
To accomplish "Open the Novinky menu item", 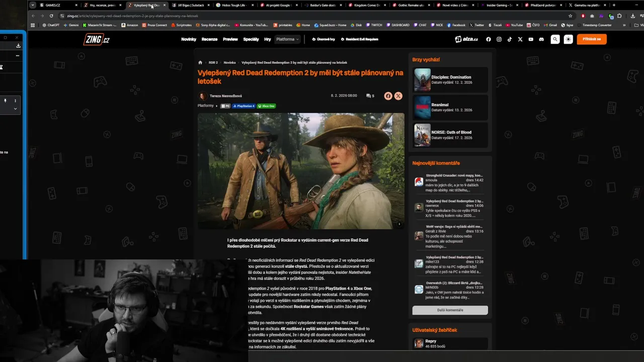I will [189, 39].
